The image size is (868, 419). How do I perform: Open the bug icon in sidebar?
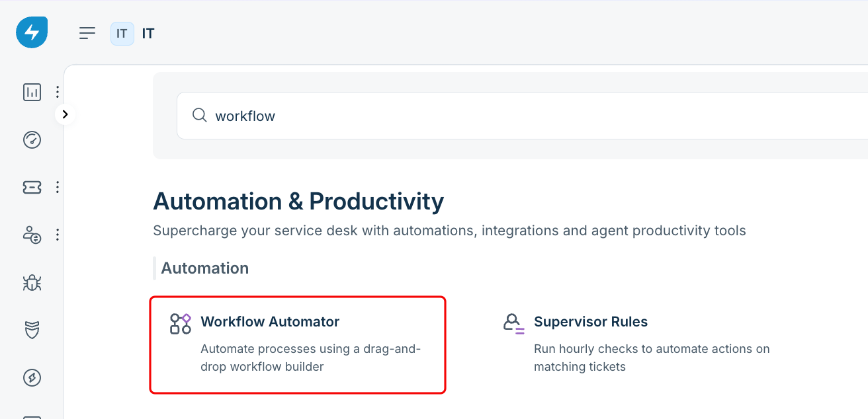(32, 283)
